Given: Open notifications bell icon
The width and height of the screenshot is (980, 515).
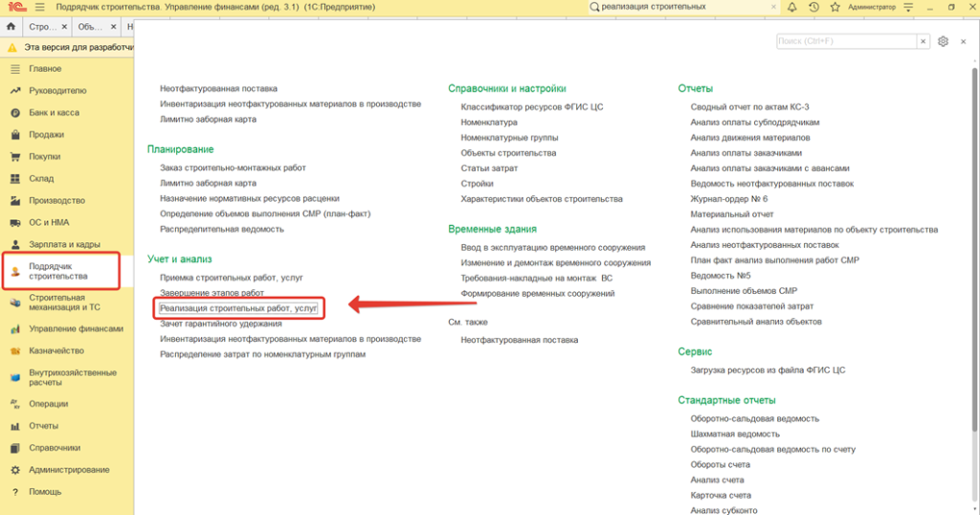Looking at the screenshot, I should click(x=791, y=7).
